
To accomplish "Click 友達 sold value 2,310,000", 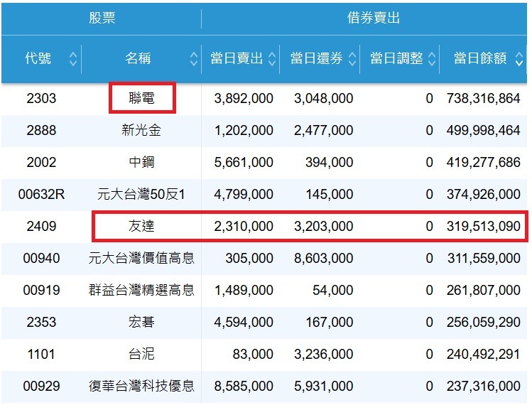I will tap(244, 227).
